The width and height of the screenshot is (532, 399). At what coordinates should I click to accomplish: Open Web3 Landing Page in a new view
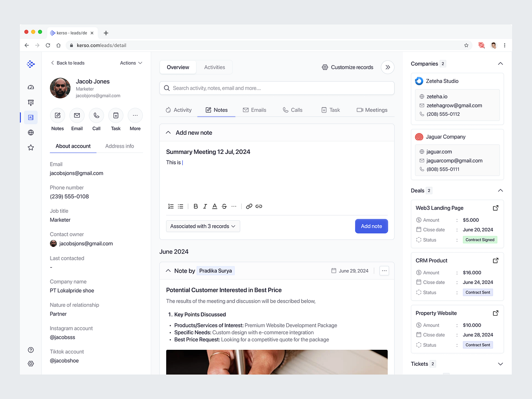point(495,207)
